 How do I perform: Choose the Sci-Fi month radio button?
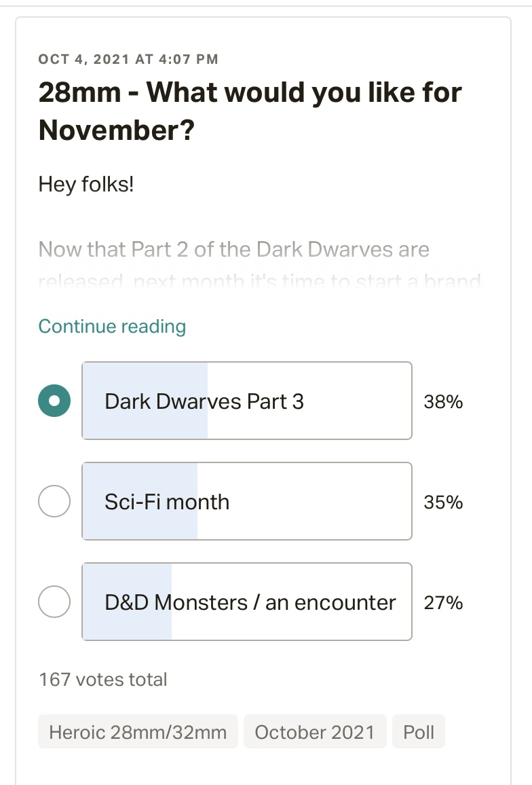[54, 502]
